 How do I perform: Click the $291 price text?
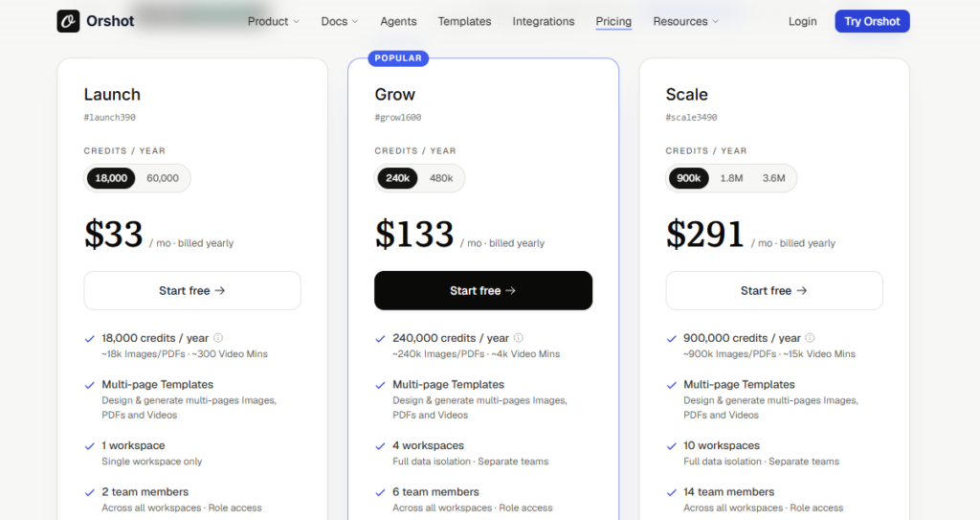click(705, 234)
